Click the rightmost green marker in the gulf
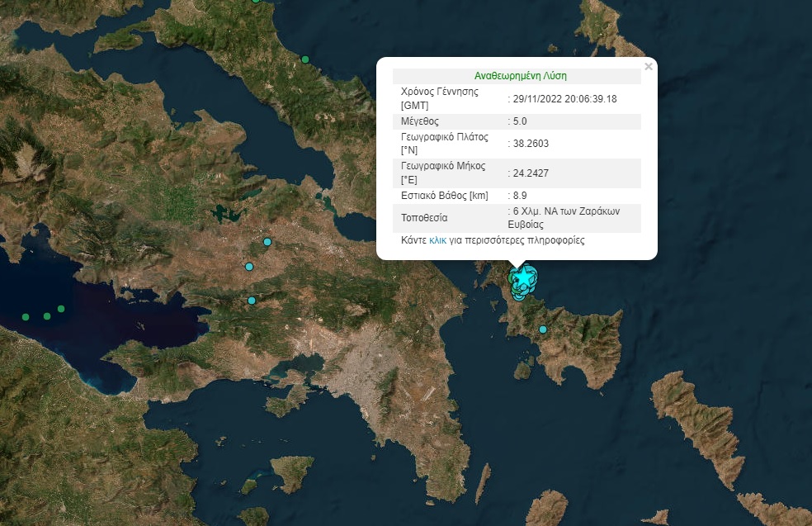812x526 pixels. [x=61, y=309]
